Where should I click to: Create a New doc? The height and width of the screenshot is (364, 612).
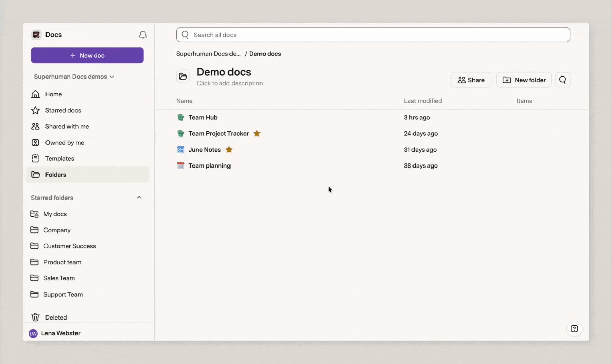(87, 55)
